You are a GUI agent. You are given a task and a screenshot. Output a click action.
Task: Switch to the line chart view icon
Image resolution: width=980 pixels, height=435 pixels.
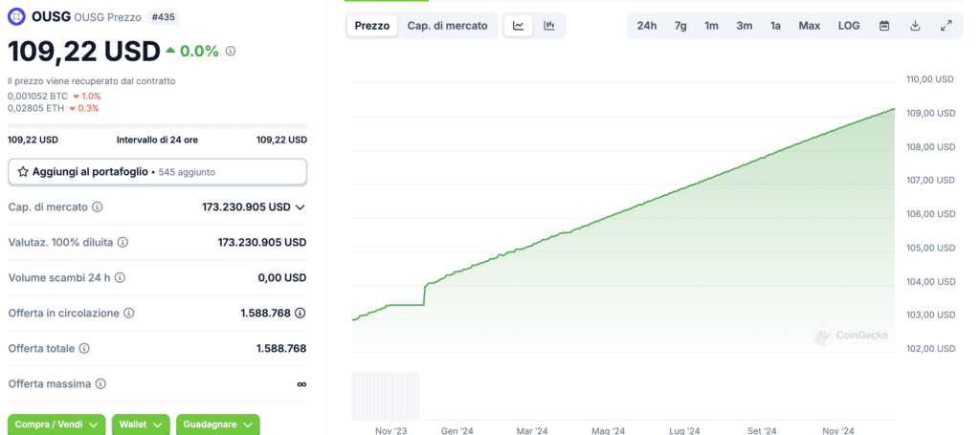[518, 26]
